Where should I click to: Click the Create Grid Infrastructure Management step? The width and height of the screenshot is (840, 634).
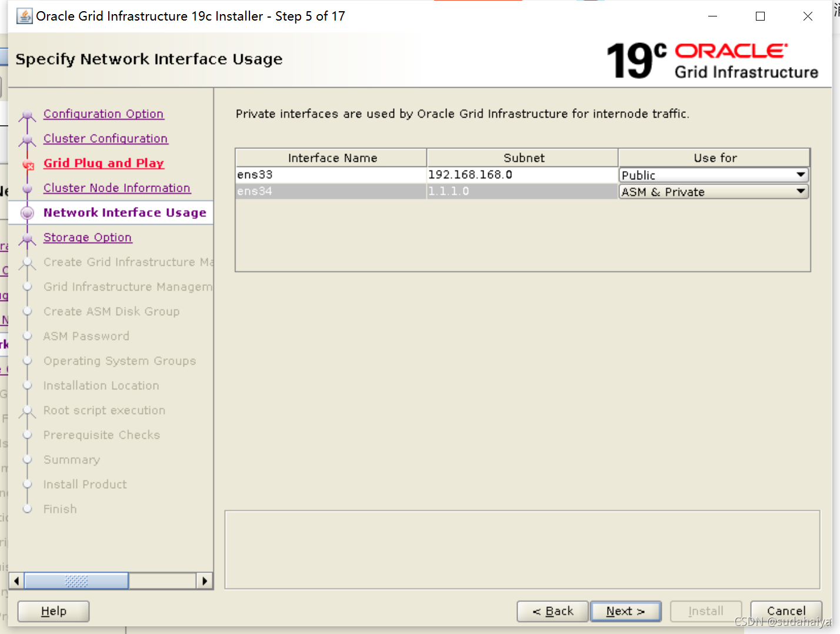pos(128,262)
